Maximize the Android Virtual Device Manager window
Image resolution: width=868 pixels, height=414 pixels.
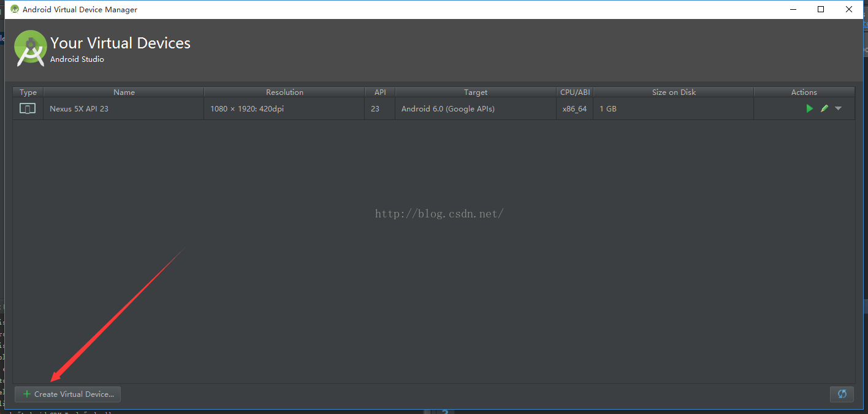[x=821, y=9]
